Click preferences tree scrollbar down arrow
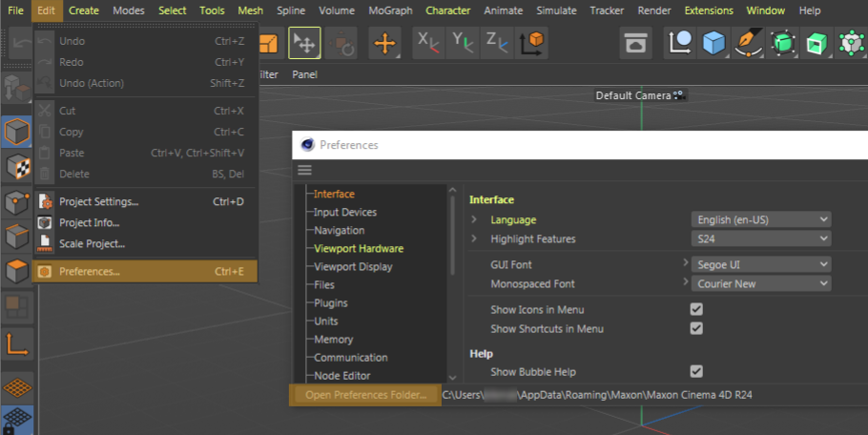 452,378
